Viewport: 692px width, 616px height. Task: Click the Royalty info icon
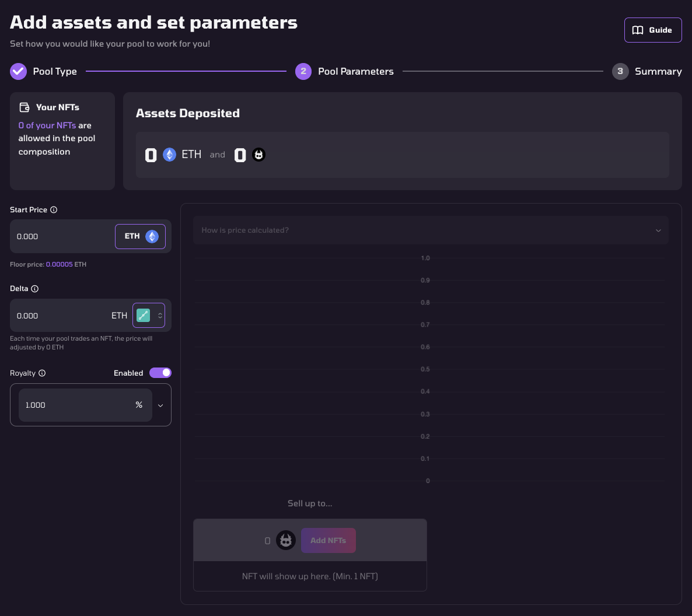coord(42,373)
